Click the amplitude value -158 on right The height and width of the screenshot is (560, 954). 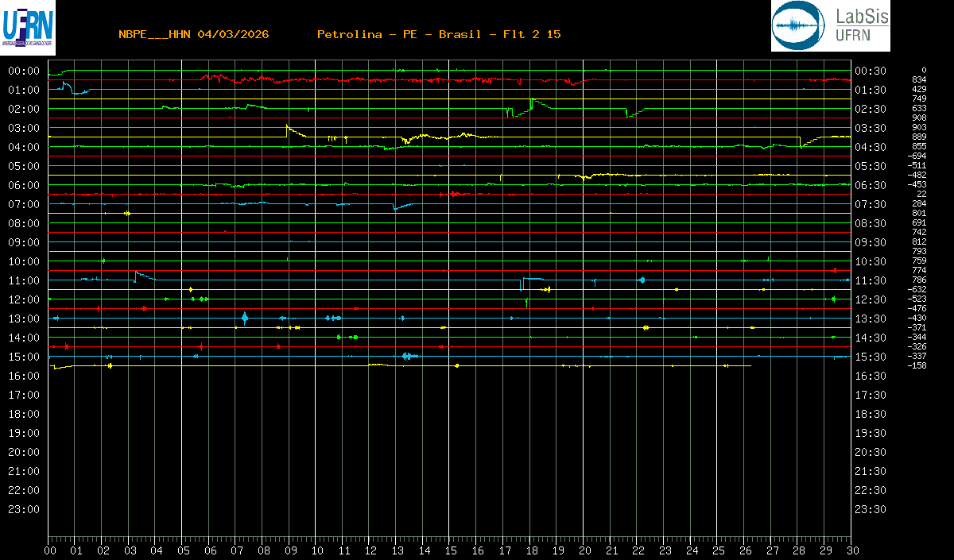tap(917, 365)
